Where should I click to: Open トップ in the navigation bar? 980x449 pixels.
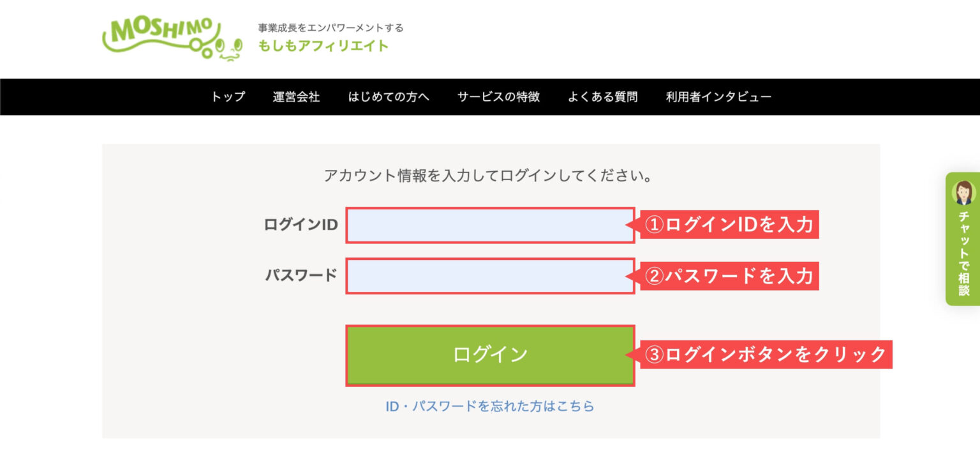tap(226, 96)
